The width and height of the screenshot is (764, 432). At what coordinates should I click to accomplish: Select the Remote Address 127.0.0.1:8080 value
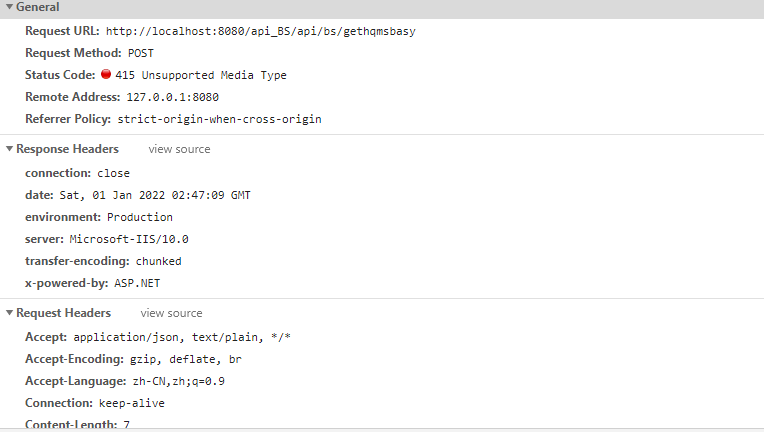pyautogui.click(x=172, y=97)
